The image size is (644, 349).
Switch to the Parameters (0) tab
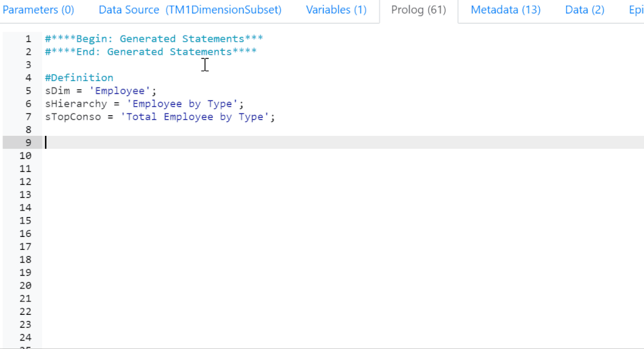click(37, 10)
